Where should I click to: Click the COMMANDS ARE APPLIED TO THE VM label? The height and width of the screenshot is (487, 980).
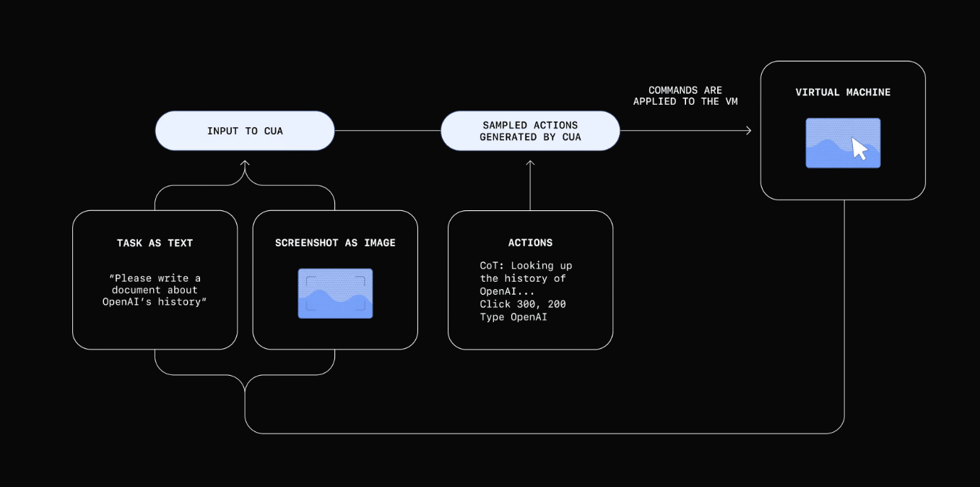click(x=685, y=96)
